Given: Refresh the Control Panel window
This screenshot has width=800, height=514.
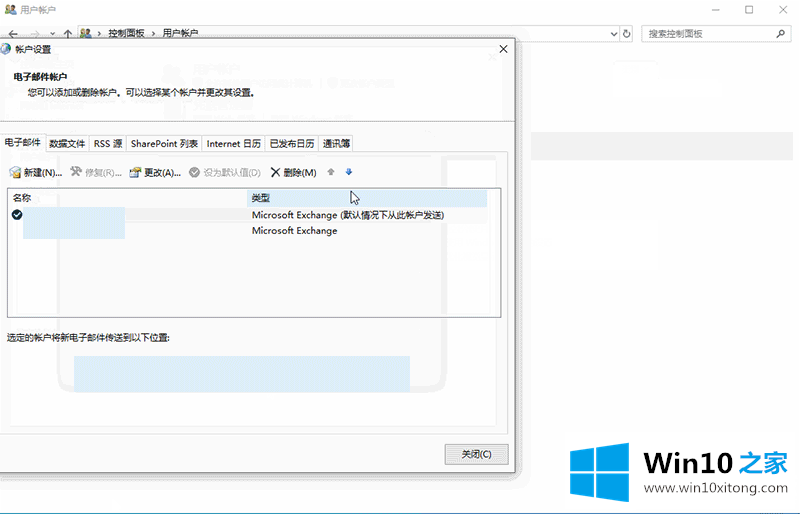Looking at the screenshot, I should (627, 34).
